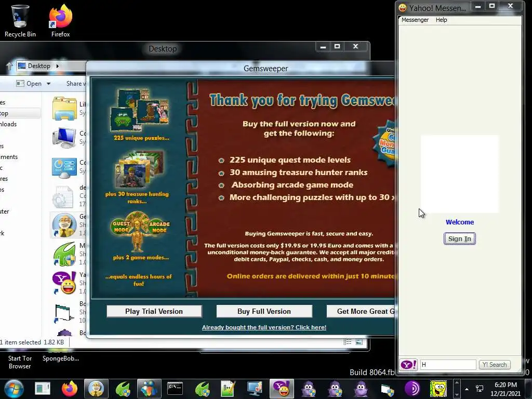The width and height of the screenshot is (532, 399).
Task: Select the Computer icon in the Desktop window
Action: click(x=64, y=137)
